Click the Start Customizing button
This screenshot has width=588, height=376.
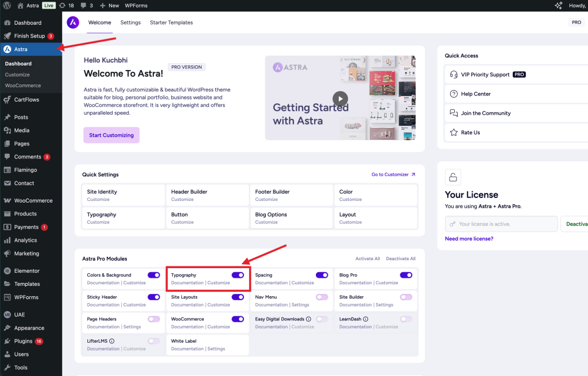tap(111, 135)
